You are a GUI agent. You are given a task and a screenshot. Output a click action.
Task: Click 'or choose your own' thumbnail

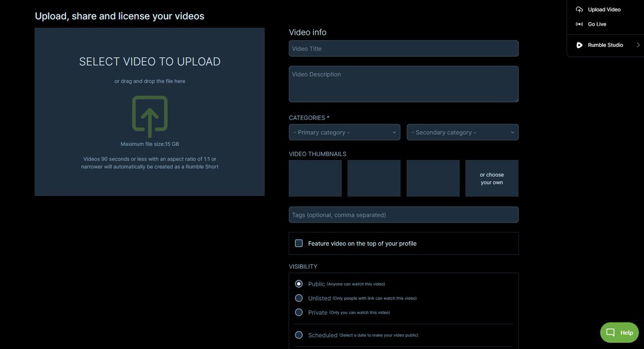point(492,178)
